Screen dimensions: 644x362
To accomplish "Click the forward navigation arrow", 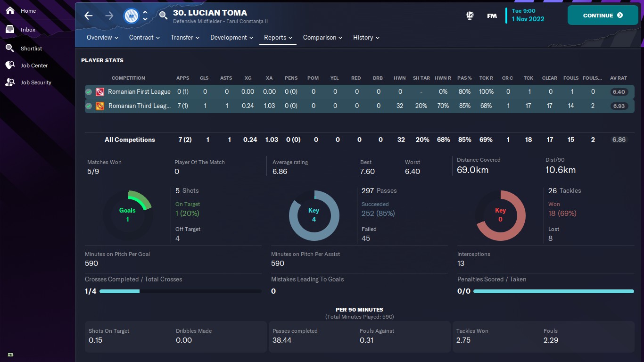I will (x=109, y=16).
